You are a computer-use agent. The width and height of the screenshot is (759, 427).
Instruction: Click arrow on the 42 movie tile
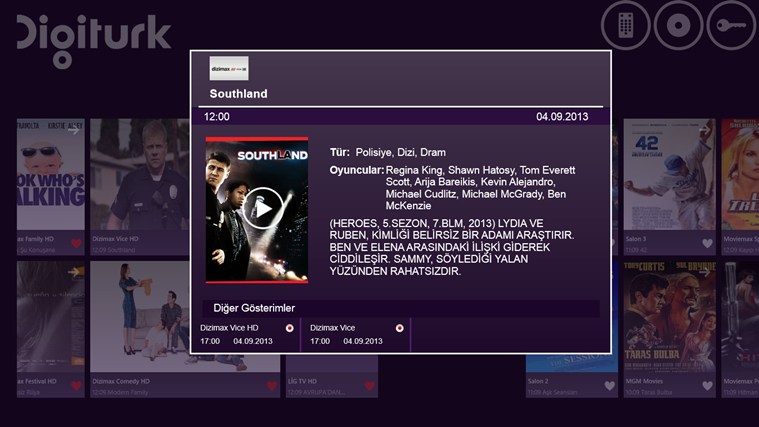[705, 130]
